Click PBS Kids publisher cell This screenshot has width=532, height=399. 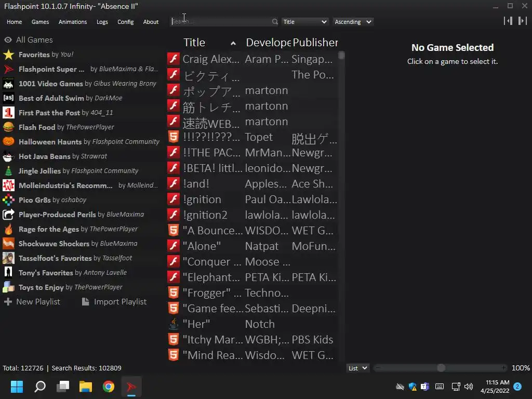tap(312, 340)
